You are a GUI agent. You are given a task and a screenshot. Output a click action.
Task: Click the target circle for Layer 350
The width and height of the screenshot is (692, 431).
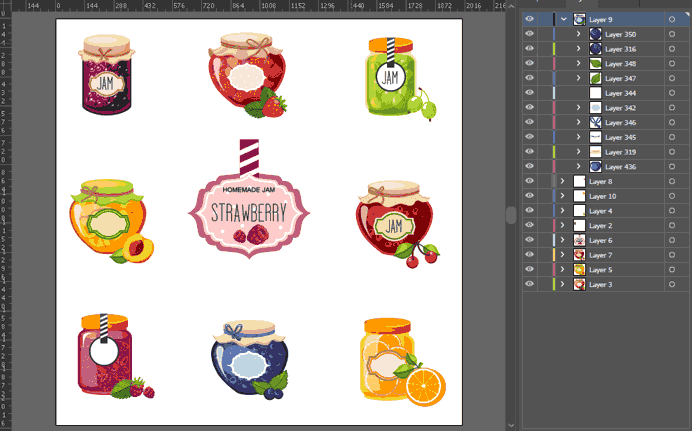pyautogui.click(x=672, y=34)
